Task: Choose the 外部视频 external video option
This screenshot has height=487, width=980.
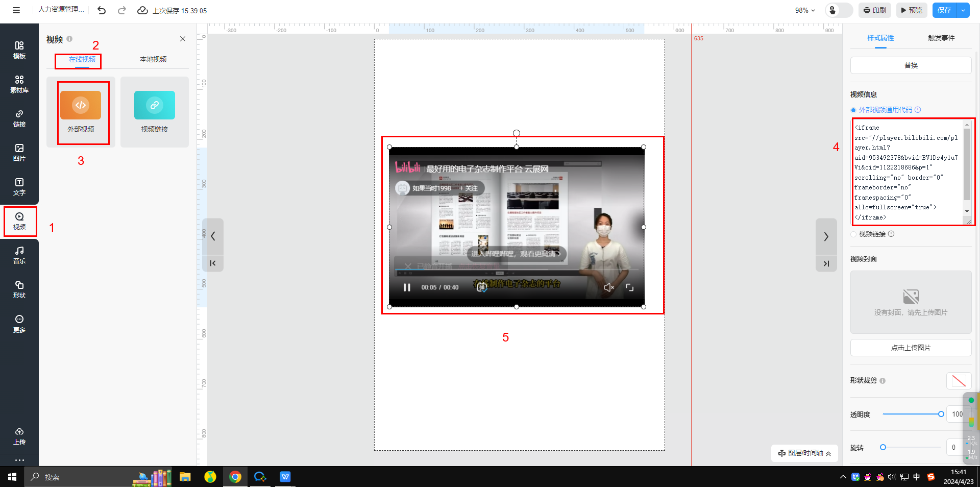Action: tap(81, 112)
